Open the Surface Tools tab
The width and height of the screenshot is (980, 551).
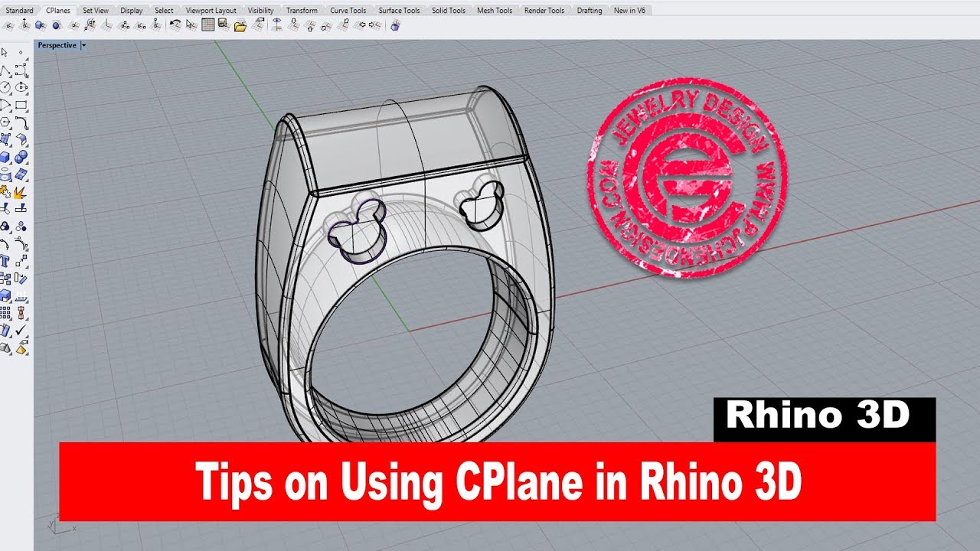(399, 11)
